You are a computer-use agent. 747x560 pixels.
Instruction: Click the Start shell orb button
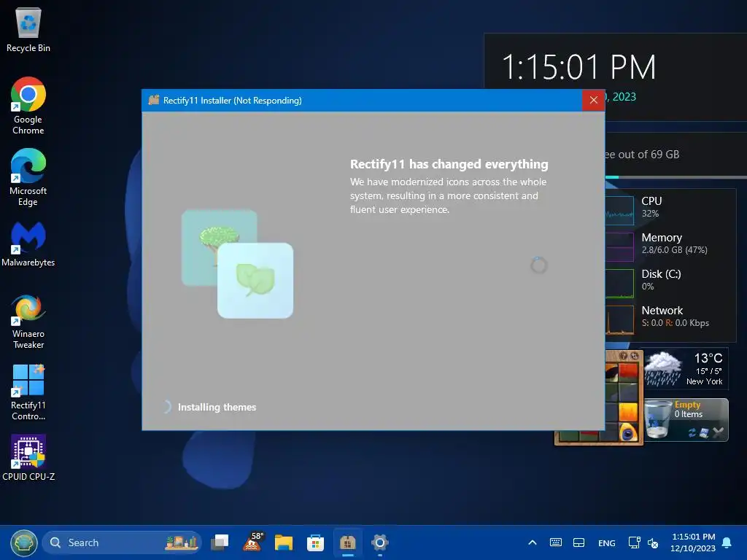[24, 542]
